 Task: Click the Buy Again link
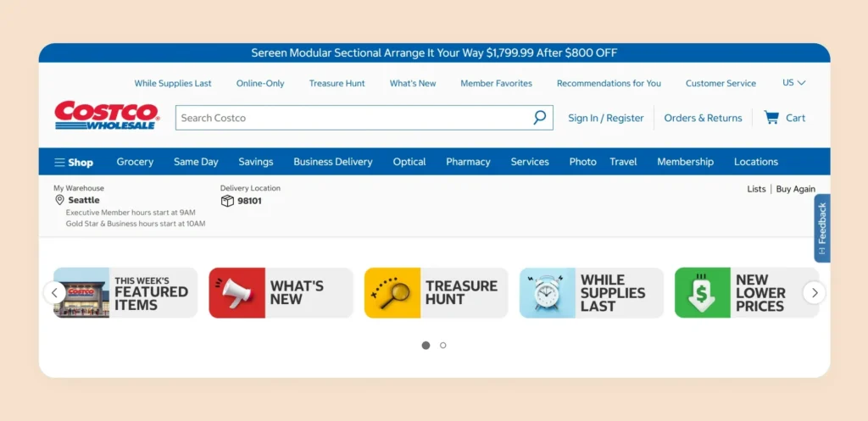pos(795,189)
